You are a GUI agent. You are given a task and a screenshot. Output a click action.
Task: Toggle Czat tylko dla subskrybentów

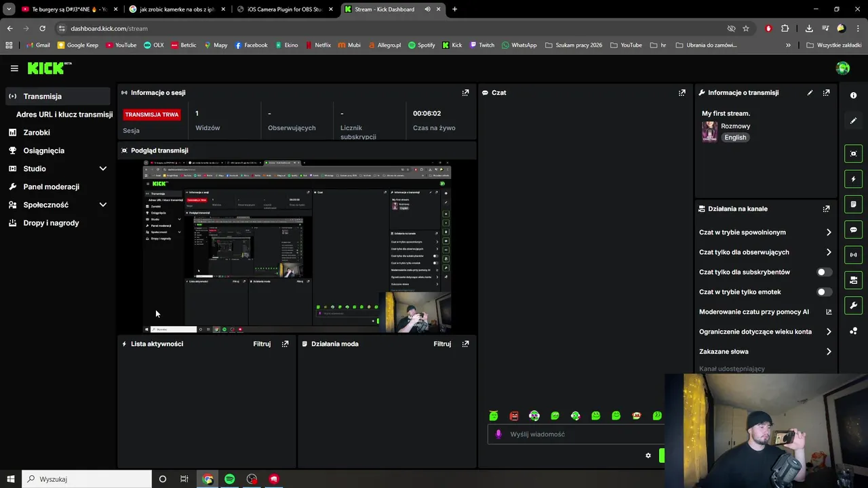coord(824,272)
